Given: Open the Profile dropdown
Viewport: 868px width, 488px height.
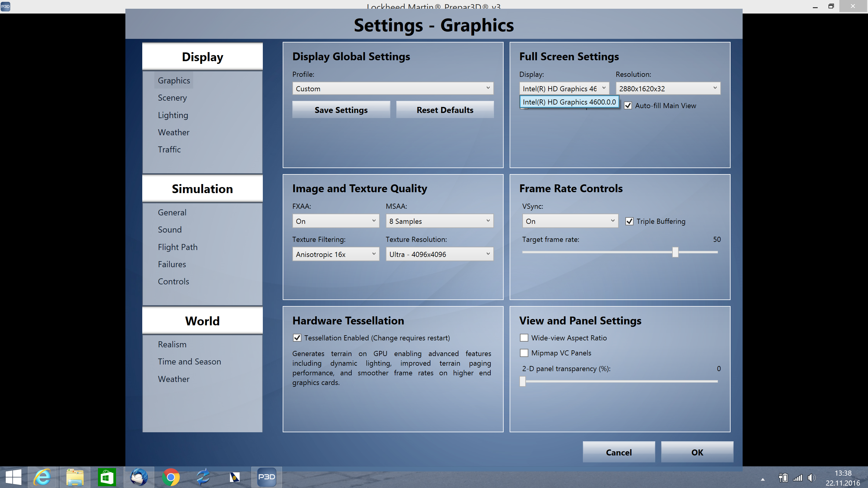Looking at the screenshot, I should point(393,89).
